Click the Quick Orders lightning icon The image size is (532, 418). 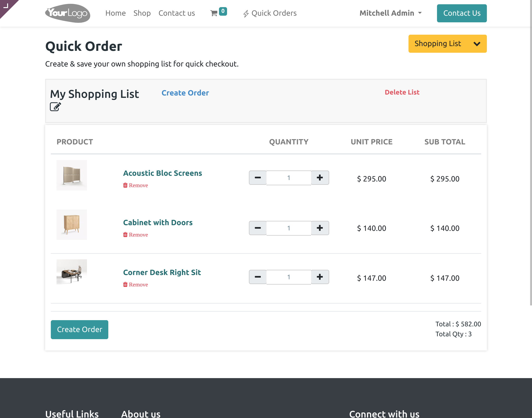coord(246,14)
